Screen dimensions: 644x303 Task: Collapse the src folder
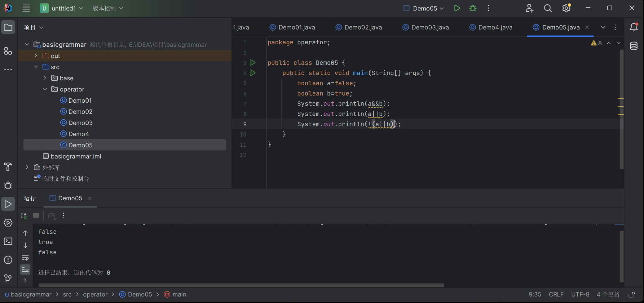point(36,67)
